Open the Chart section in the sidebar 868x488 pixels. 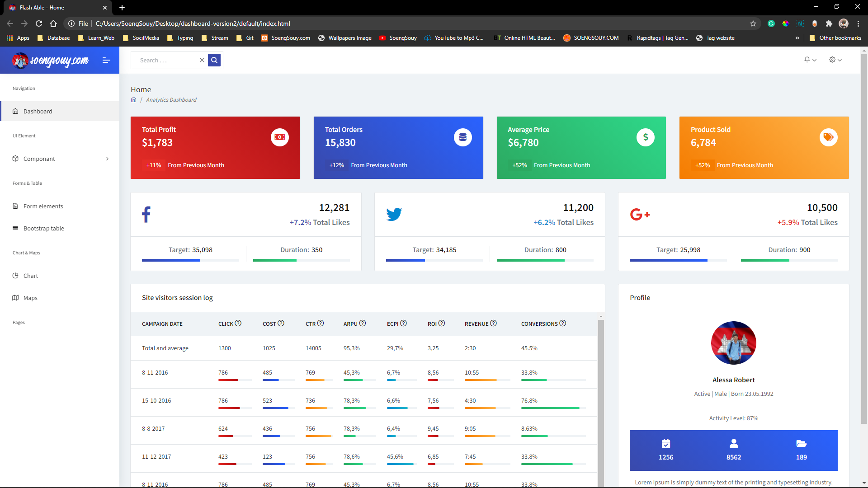click(31, 276)
